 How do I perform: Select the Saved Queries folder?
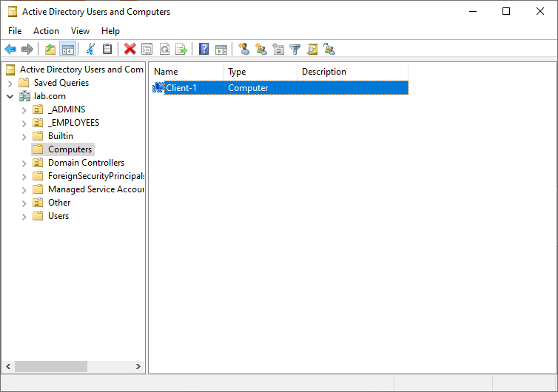point(61,83)
